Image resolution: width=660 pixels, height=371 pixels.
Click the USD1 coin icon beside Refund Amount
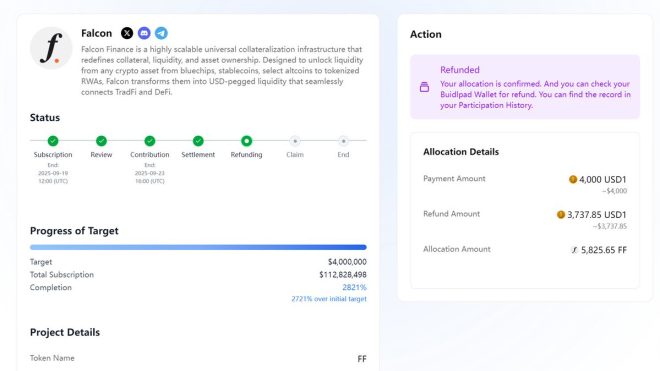(x=561, y=215)
